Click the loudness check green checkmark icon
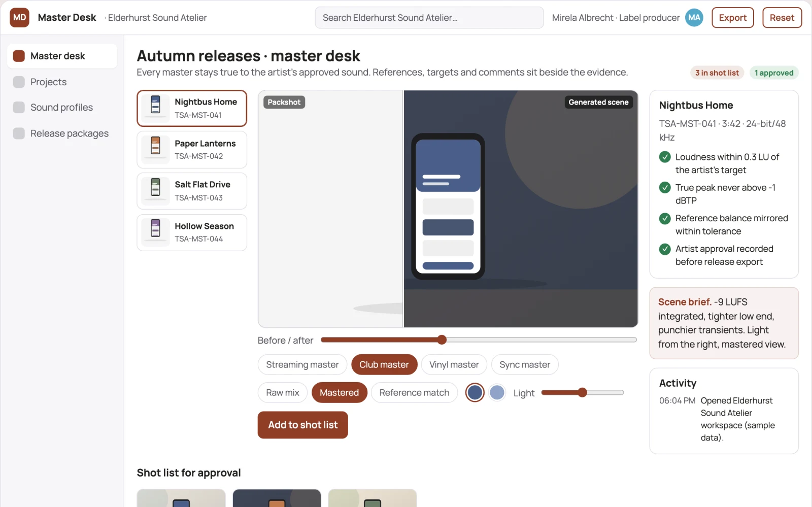Viewport: 812px width, 507px height. tap(665, 157)
